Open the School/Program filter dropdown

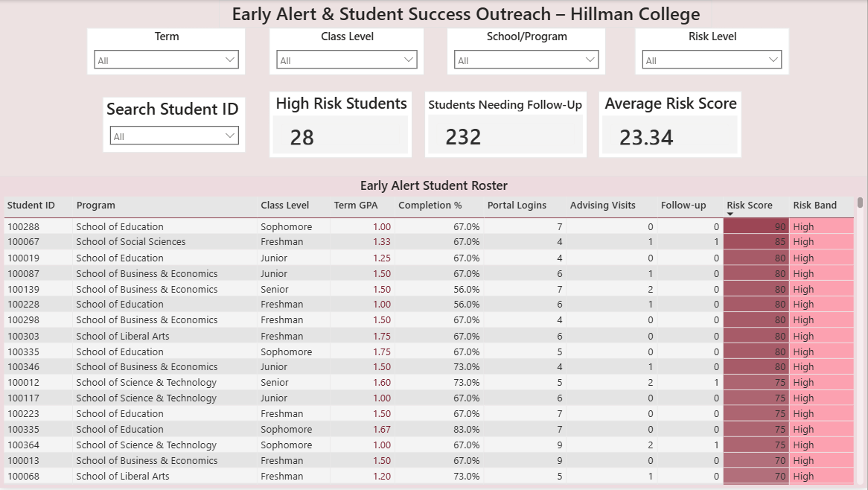click(525, 59)
